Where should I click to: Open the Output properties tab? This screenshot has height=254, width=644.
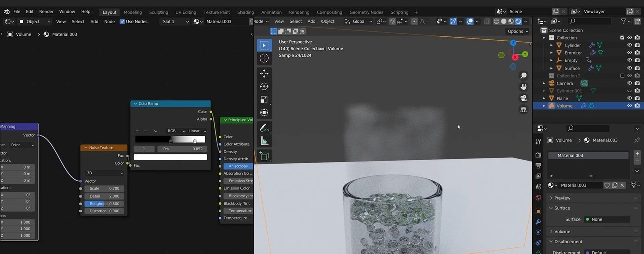point(538,165)
